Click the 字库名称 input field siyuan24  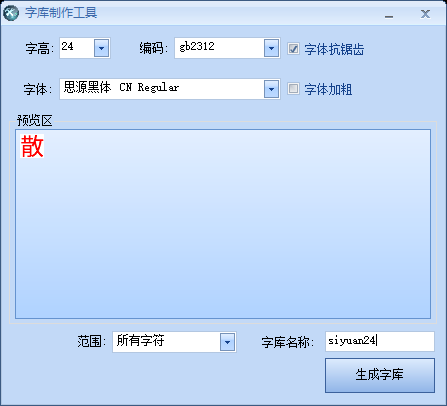pyautogui.click(x=380, y=341)
